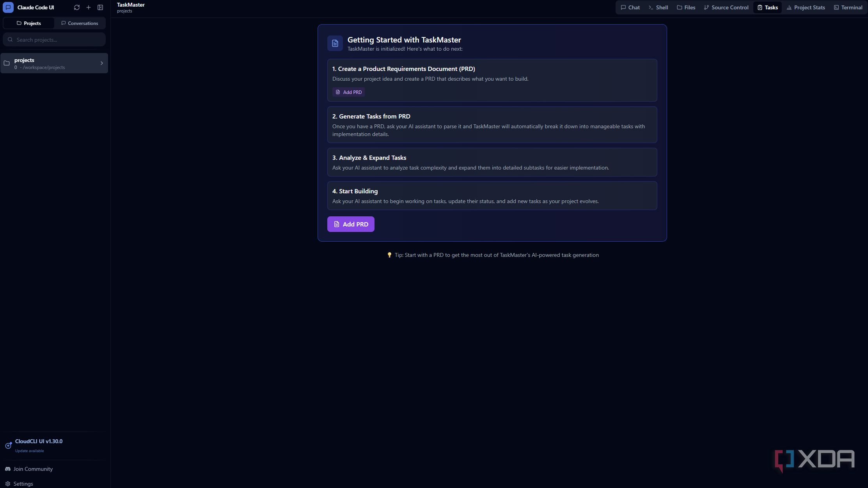Click the update available icon near CloudCLI UI
This screenshot has height=488, width=868.
click(x=8, y=446)
